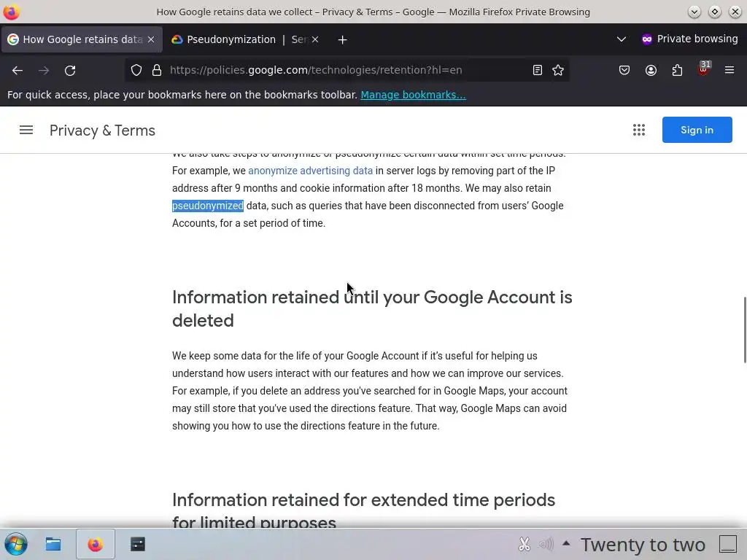Viewport: 747px width, 560px height.
Task: Click the Firefox taskbar button
Action: click(96, 544)
